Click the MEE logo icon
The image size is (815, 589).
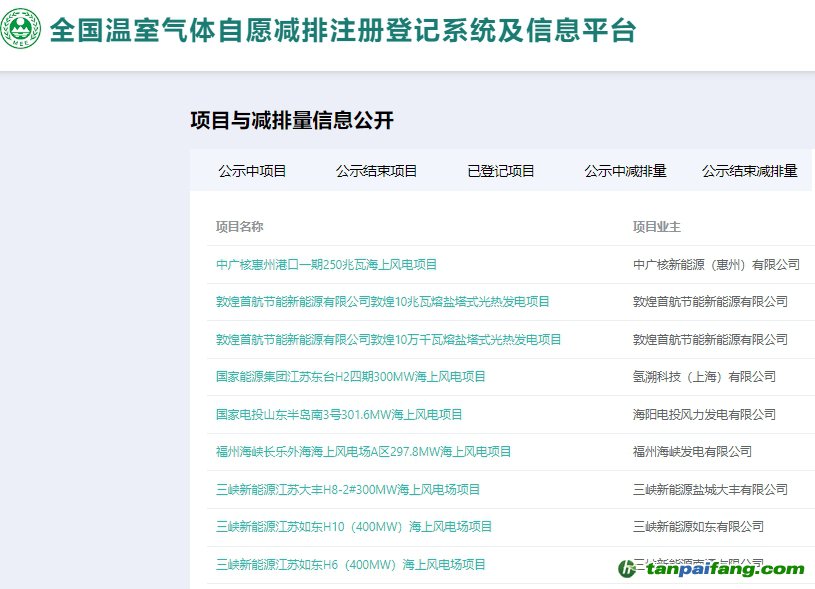coord(21,30)
